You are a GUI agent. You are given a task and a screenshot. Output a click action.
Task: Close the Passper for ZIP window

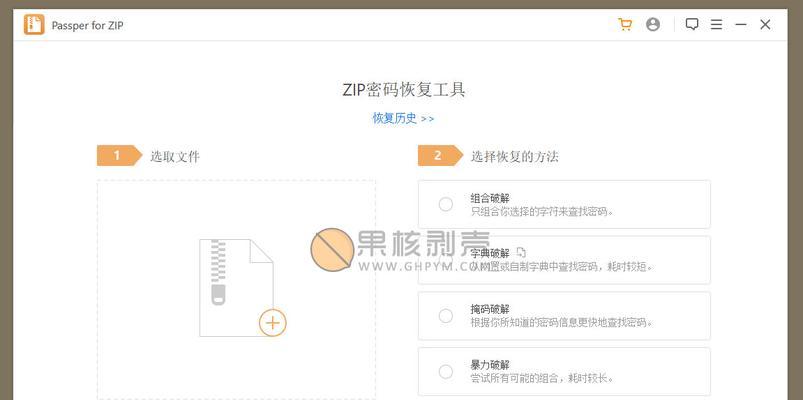765,25
